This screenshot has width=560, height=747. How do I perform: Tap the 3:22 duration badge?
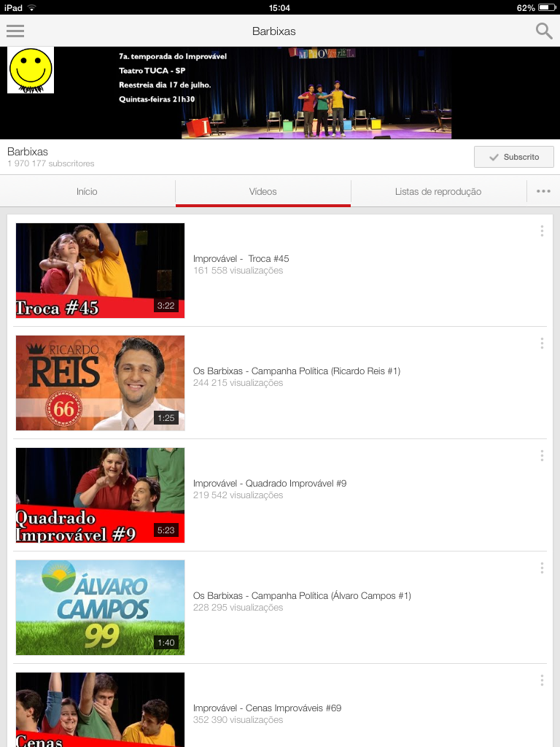[x=166, y=306]
